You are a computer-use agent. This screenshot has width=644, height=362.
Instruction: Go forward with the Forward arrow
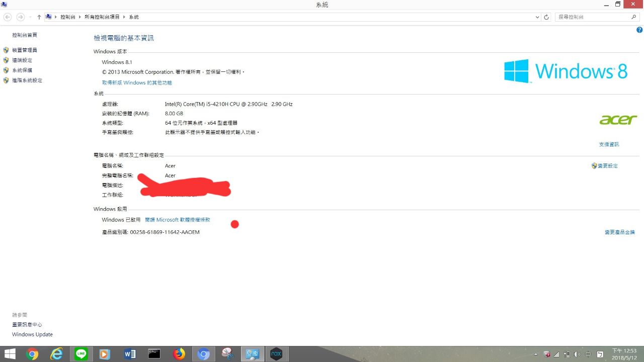tap(20, 17)
